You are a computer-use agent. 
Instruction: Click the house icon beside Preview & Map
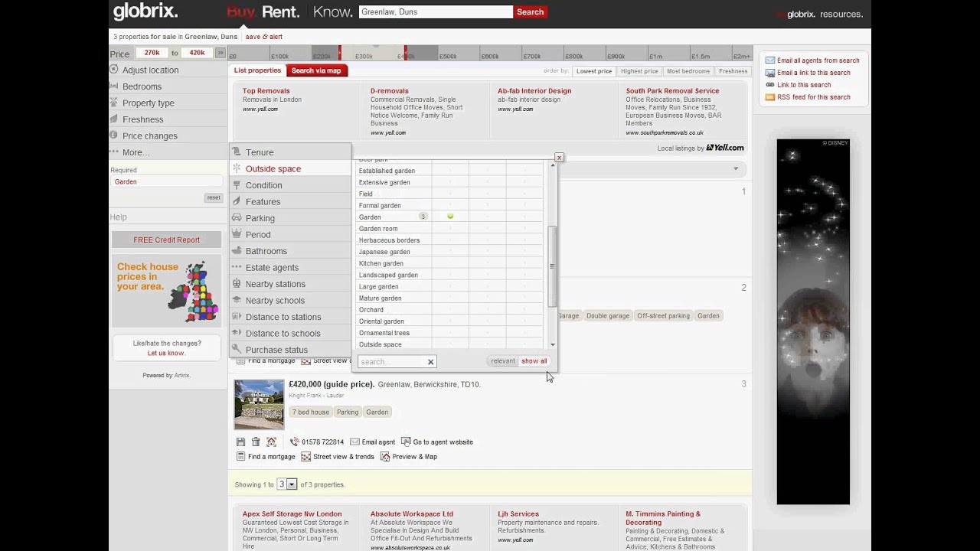tap(385, 457)
